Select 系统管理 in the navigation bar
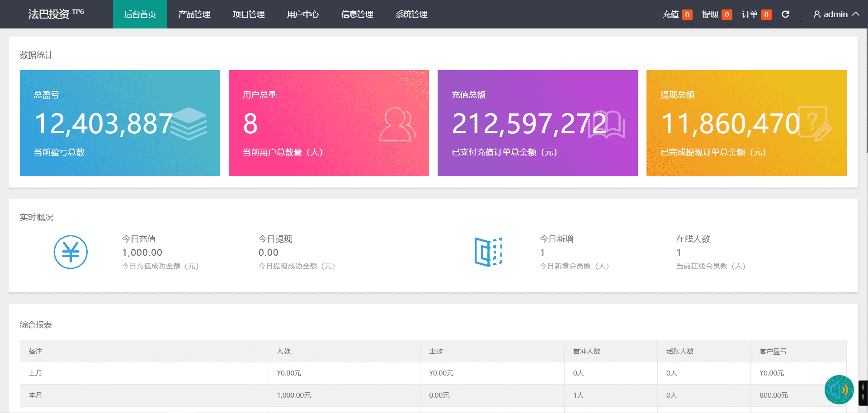This screenshot has height=413, width=868. [x=411, y=14]
